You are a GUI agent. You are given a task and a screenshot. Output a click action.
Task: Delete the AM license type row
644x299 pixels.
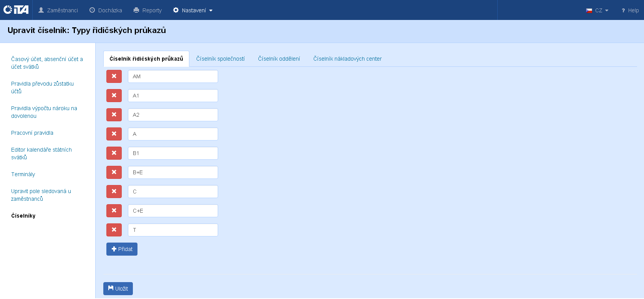click(114, 76)
